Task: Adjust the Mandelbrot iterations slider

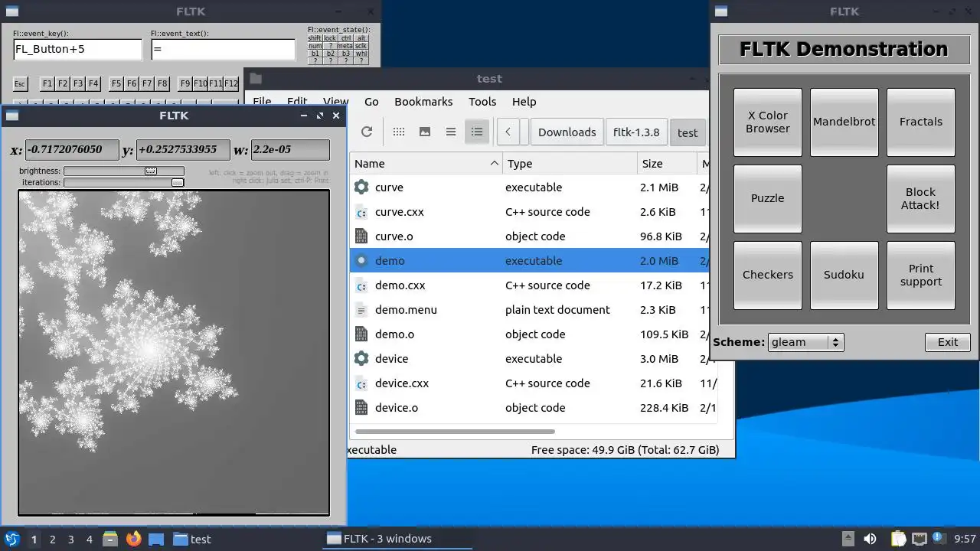Action: tap(124, 182)
